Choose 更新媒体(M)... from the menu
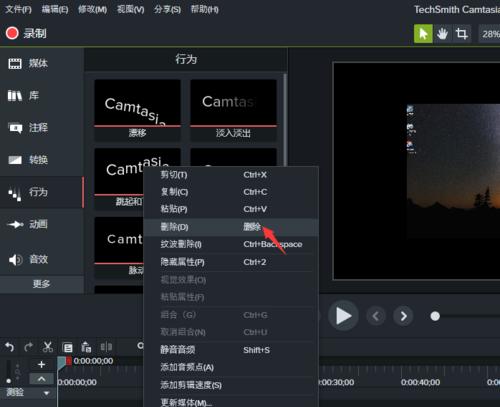Screen dimensions: 500x407 click(x=231, y=402)
